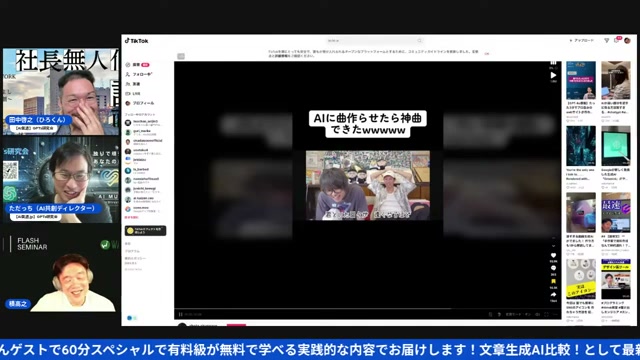This screenshot has height=360, width=640.
Task: Seek on the video progress bar
Action: pos(367,309)
